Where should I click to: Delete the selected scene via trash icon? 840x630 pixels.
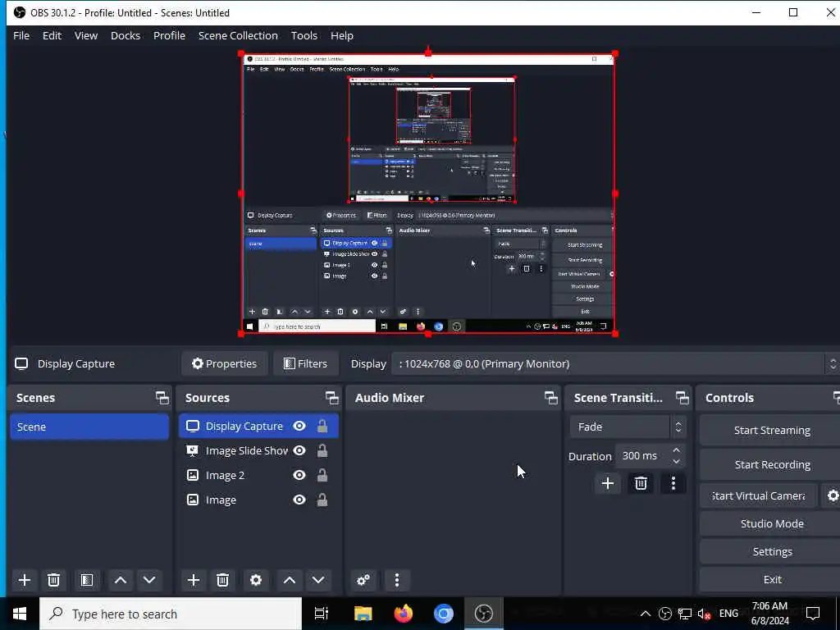53,580
